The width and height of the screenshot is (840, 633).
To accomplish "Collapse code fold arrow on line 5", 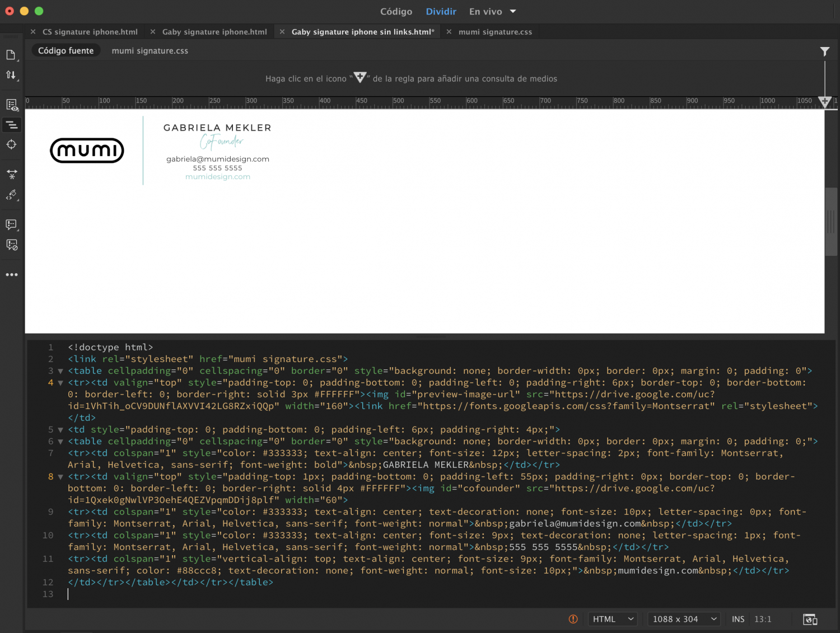I will (60, 430).
